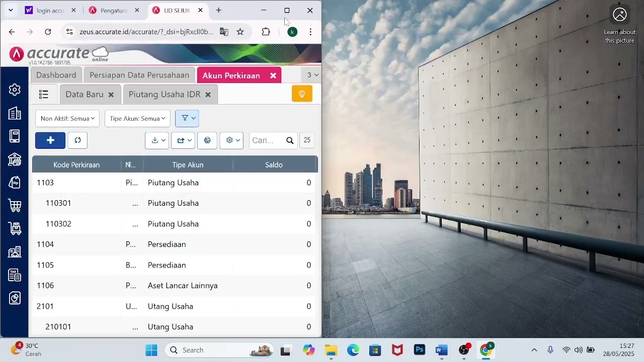Switch to the Pengatura browser tab
Viewport: 644px width, 362px height.
click(114, 10)
